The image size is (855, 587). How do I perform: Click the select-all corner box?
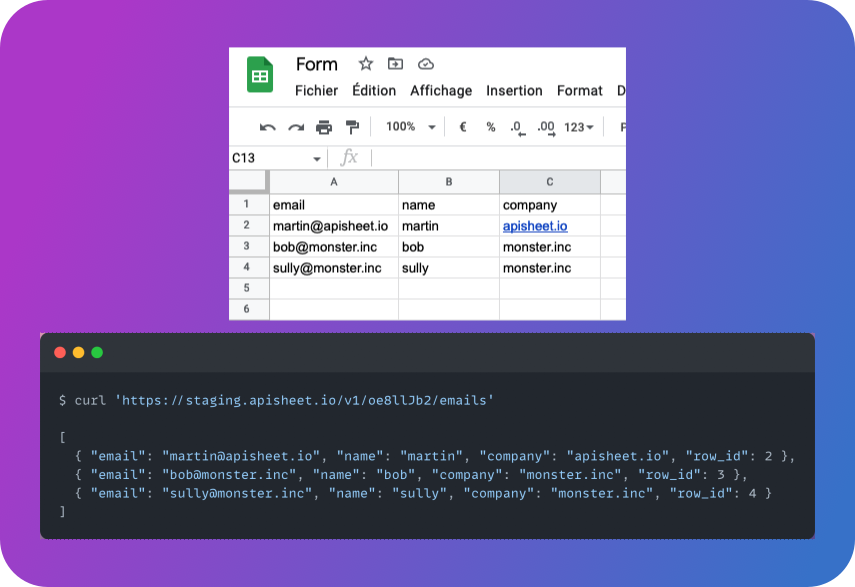coord(249,182)
